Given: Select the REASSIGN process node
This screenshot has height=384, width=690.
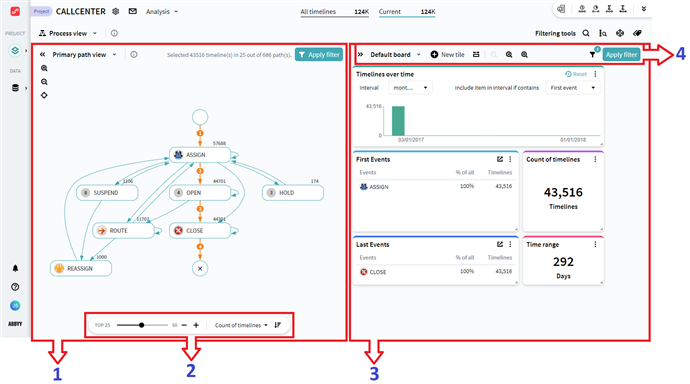Looking at the screenshot, I should 81,268.
